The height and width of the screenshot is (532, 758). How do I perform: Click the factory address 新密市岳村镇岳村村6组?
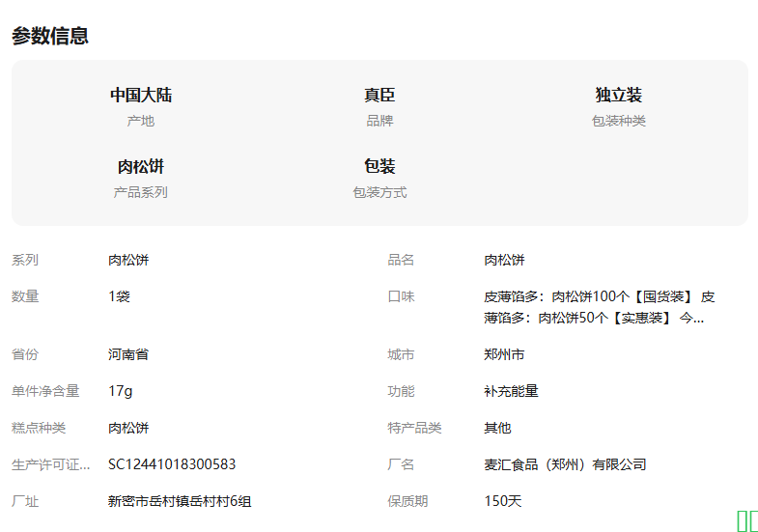tap(180, 501)
